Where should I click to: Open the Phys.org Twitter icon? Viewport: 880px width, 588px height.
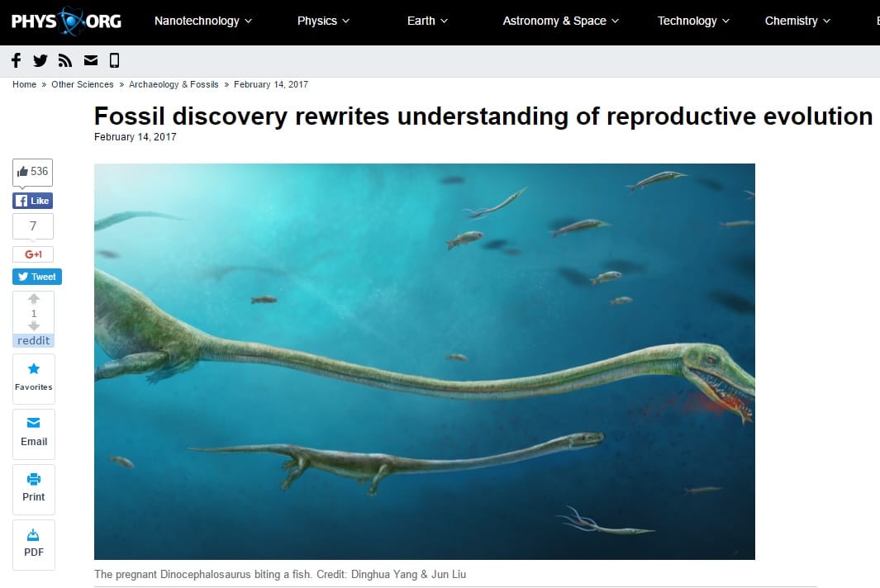pyautogui.click(x=40, y=60)
